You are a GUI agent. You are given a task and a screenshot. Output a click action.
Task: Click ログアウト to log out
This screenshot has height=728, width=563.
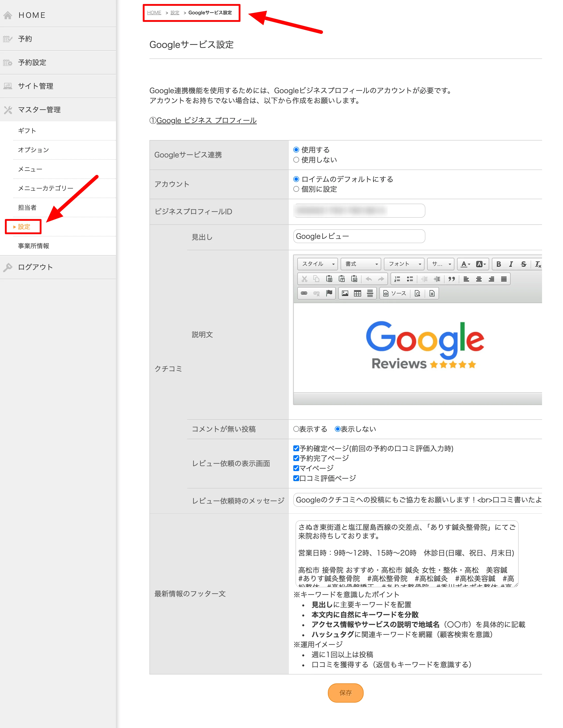pyautogui.click(x=58, y=267)
